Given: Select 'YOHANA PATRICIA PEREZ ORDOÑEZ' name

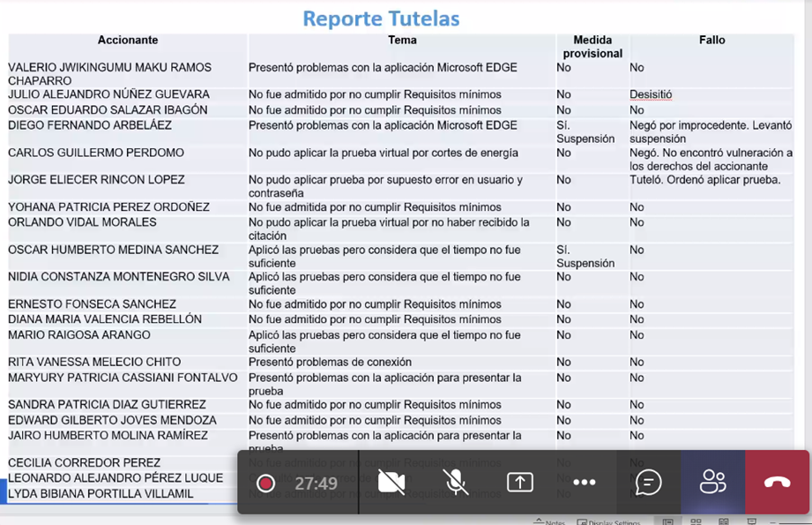Looking at the screenshot, I should click(108, 207).
